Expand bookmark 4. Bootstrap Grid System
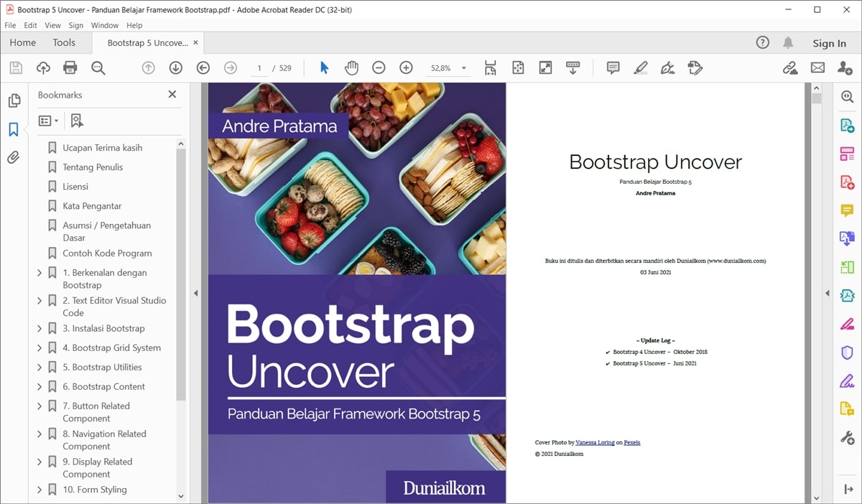The height and width of the screenshot is (504, 862). pos(40,348)
